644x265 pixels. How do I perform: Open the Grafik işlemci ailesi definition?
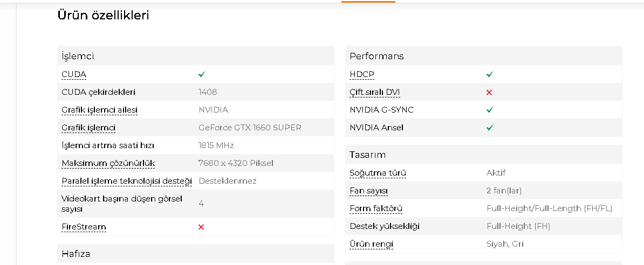point(99,110)
